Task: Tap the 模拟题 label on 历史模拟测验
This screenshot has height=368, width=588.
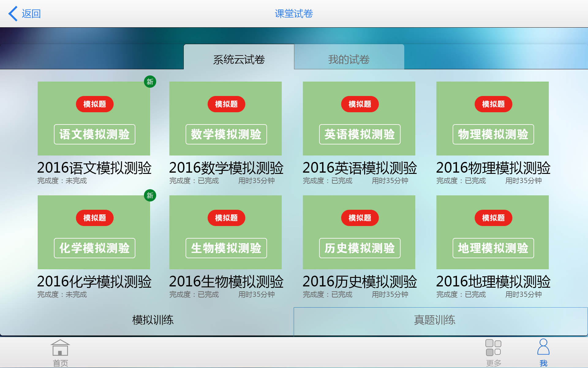Action: tap(359, 218)
